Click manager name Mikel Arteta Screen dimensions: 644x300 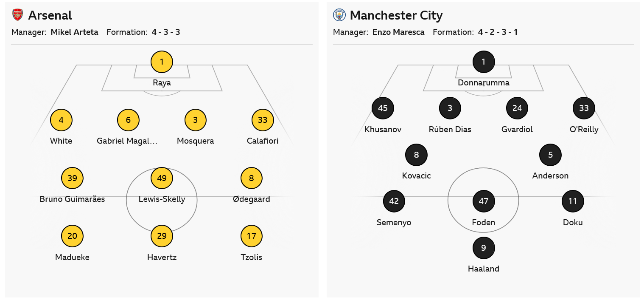click(74, 32)
